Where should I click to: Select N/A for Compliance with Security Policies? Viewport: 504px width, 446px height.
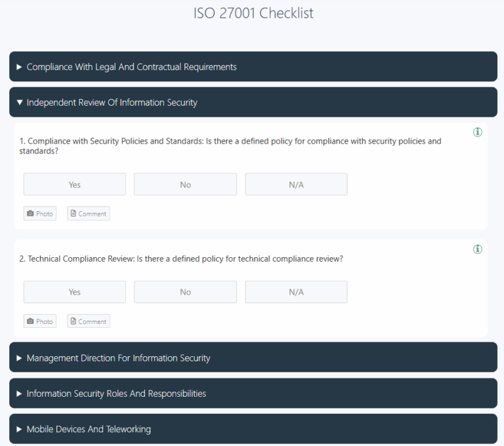296,184
